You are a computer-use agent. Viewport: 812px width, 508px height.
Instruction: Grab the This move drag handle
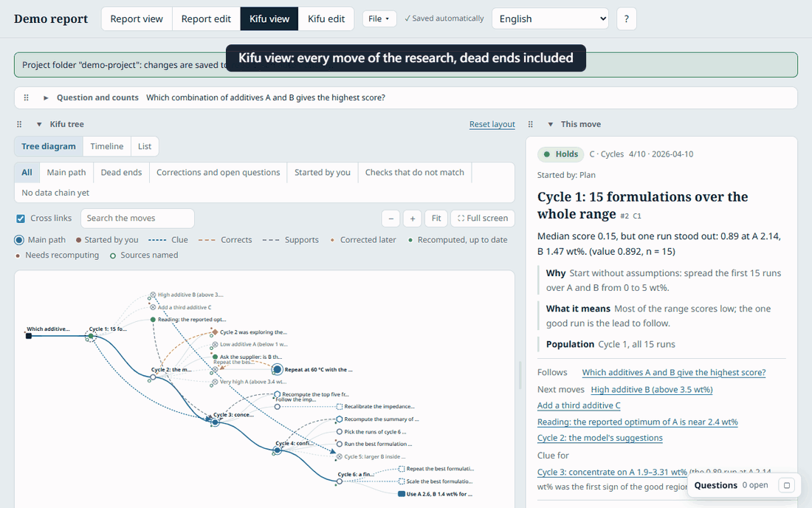(530, 124)
